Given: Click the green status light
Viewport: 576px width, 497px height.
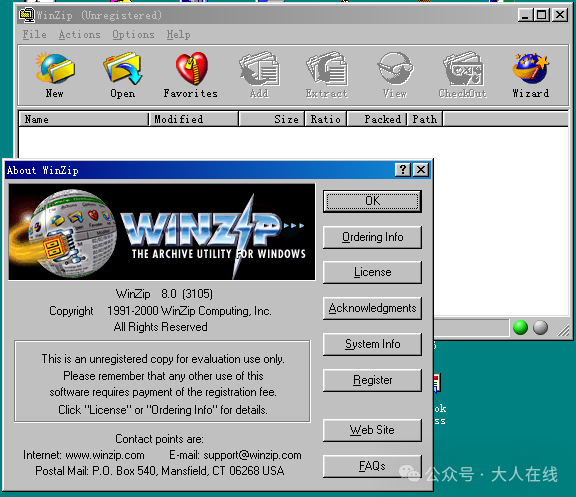Looking at the screenshot, I should [x=520, y=327].
